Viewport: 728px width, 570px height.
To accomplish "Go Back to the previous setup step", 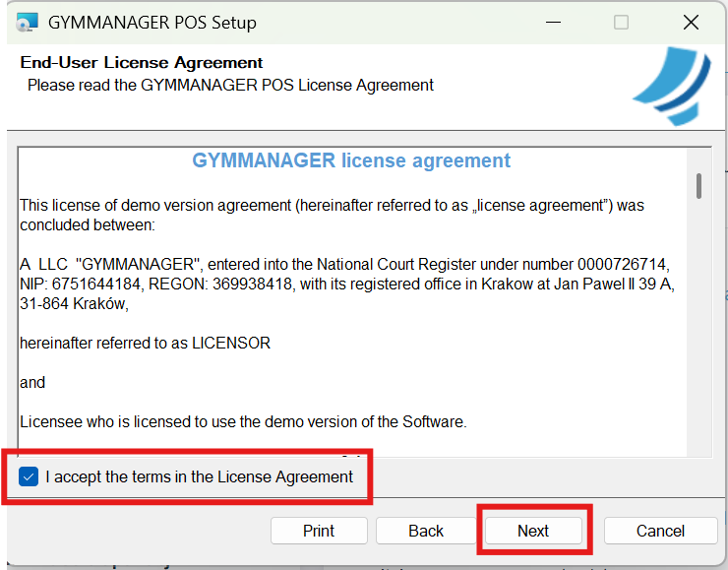I will (x=426, y=531).
